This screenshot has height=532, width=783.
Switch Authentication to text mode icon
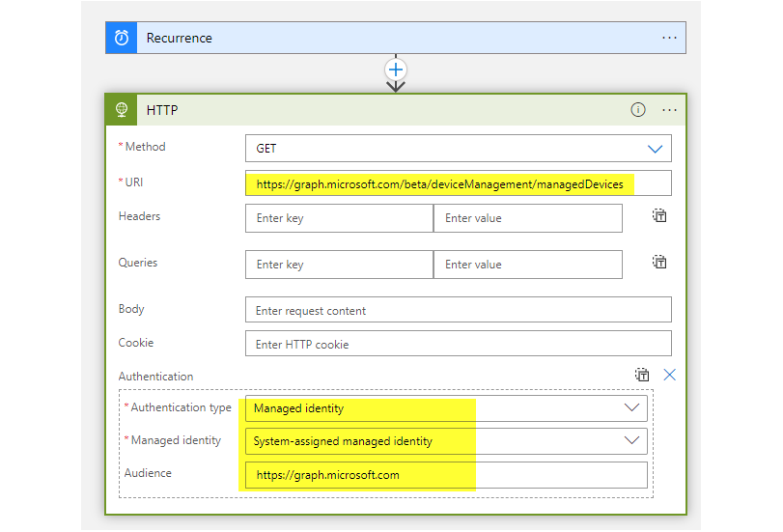(x=642, y=375)
